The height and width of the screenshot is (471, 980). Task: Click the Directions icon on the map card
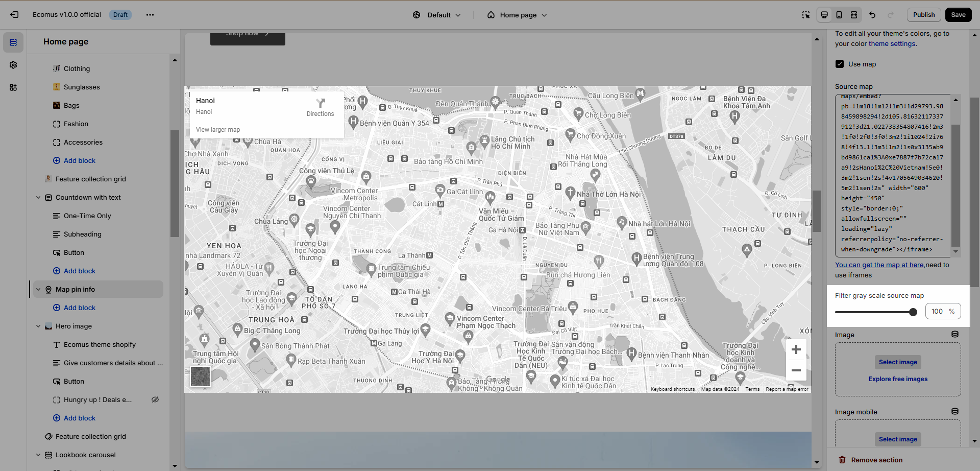(x=321, y=103)
